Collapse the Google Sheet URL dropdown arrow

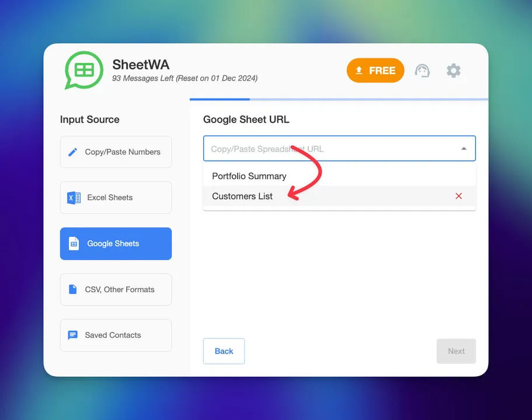click(464, 149)
